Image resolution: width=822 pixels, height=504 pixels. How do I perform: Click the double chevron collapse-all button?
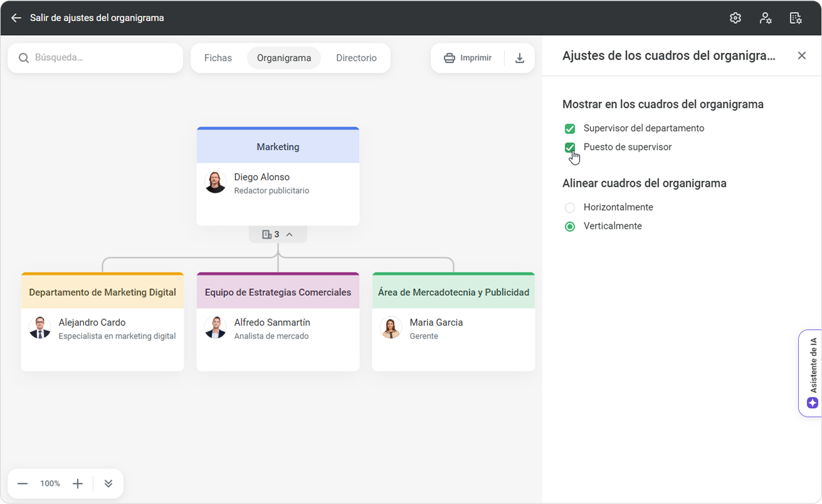click(x=108, y=483)
